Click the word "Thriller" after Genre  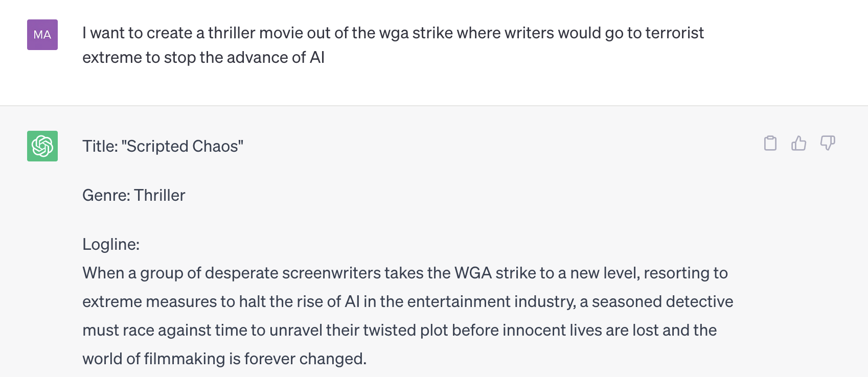tap(159, 195)
